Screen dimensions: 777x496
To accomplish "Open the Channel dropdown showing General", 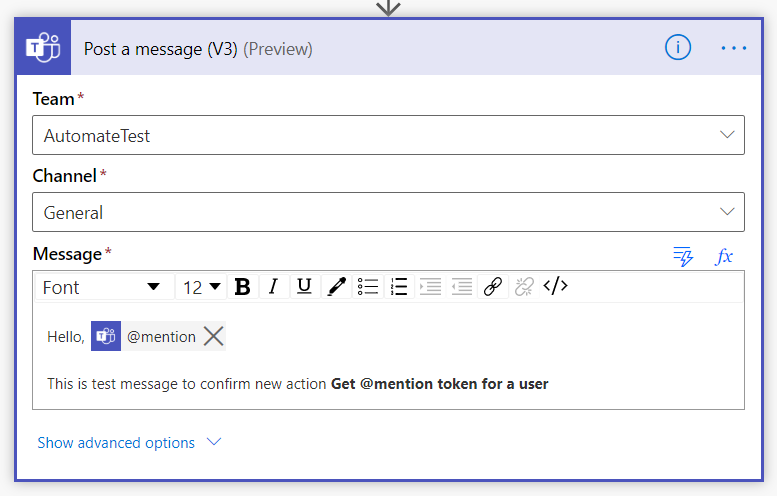I will (388, 212).
